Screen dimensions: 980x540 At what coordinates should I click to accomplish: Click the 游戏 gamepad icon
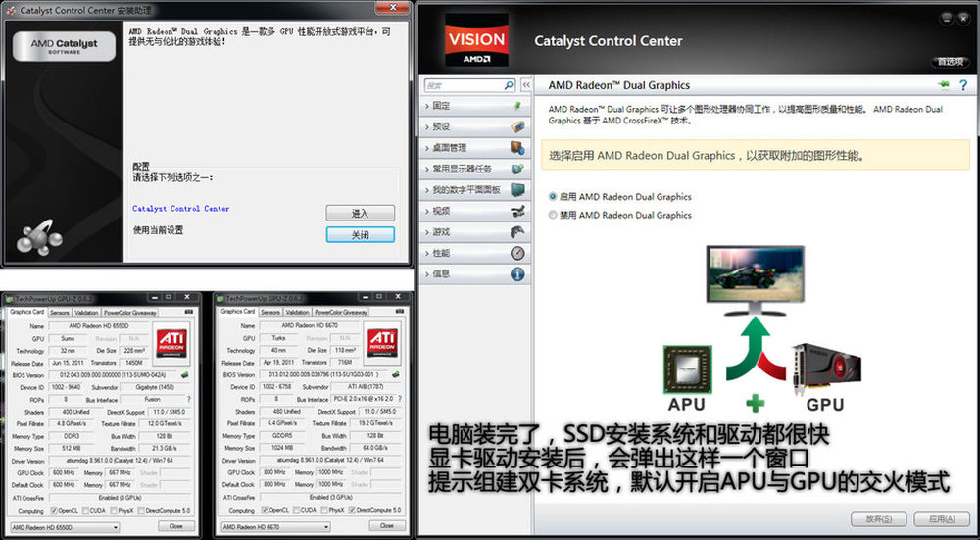pos(517,232)
